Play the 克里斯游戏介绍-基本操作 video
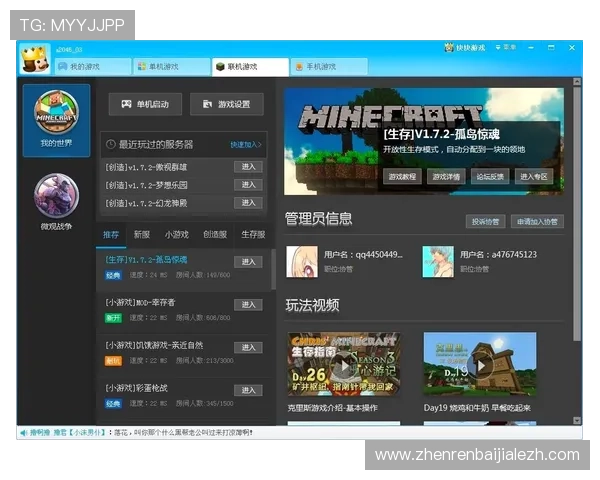 click(x=344, y=364)
